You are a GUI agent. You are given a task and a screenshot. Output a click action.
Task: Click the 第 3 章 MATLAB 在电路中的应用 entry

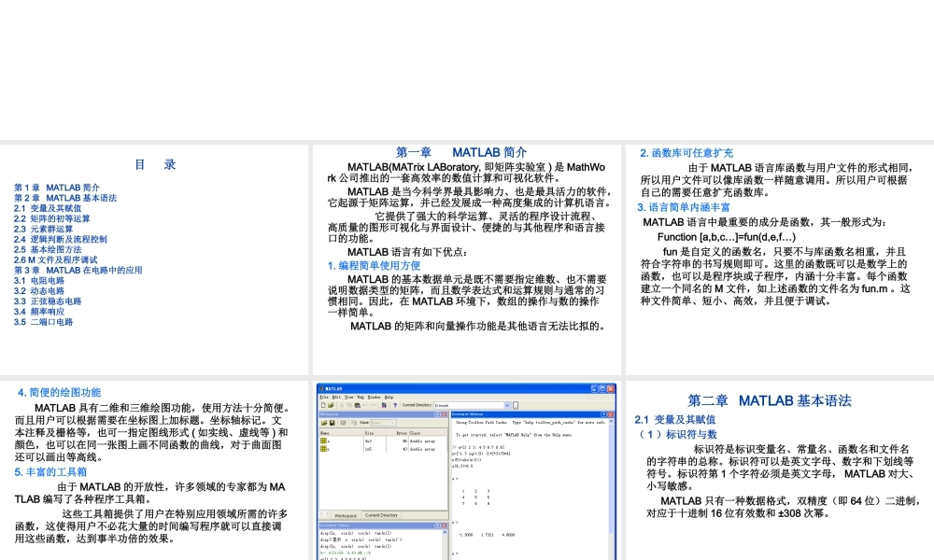tap(78, 270)
